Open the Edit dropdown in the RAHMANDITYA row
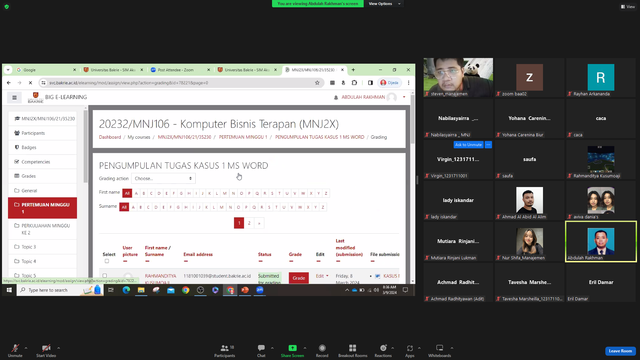 coord(322,276)
